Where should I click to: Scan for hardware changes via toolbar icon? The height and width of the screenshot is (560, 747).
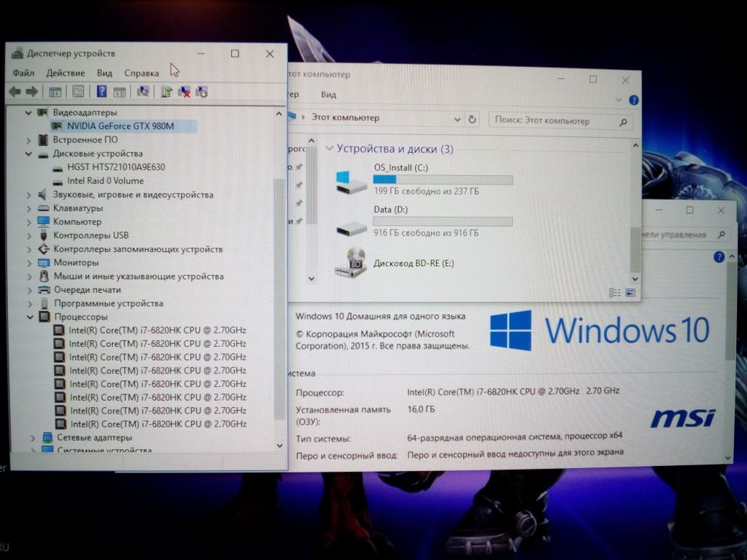(142, 91)
